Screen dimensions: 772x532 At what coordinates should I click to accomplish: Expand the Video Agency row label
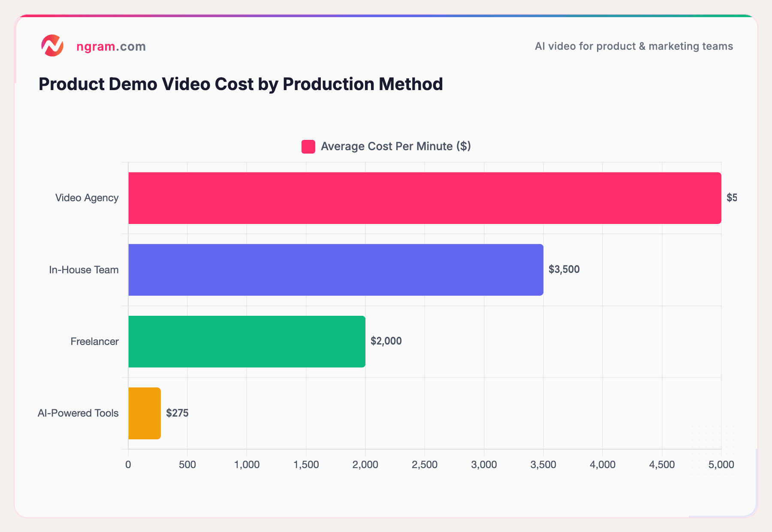click(87, 197)
